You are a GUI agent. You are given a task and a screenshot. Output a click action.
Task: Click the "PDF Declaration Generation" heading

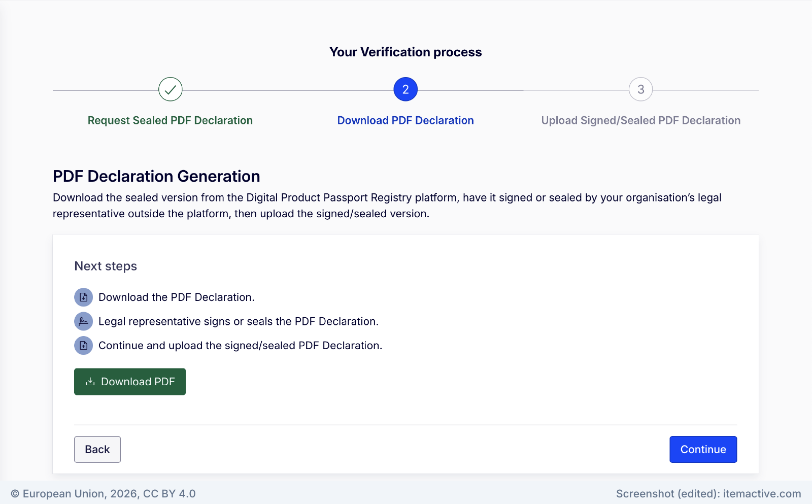(156, 176)
